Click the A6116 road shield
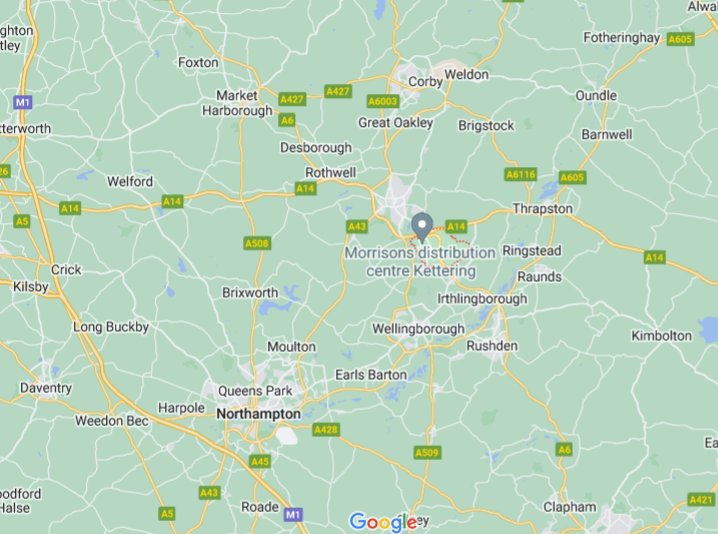 click(x=521, y=174)
